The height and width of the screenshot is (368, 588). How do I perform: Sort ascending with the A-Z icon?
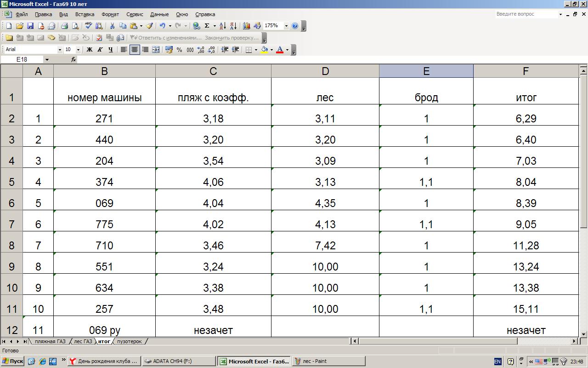(223, 26)
